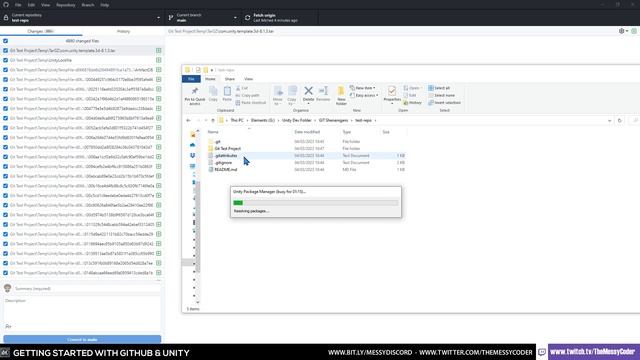Screen dimensions: 640x360
Task: Open the Branch menu
Action: pyautogui.click(x=88, y=5)
